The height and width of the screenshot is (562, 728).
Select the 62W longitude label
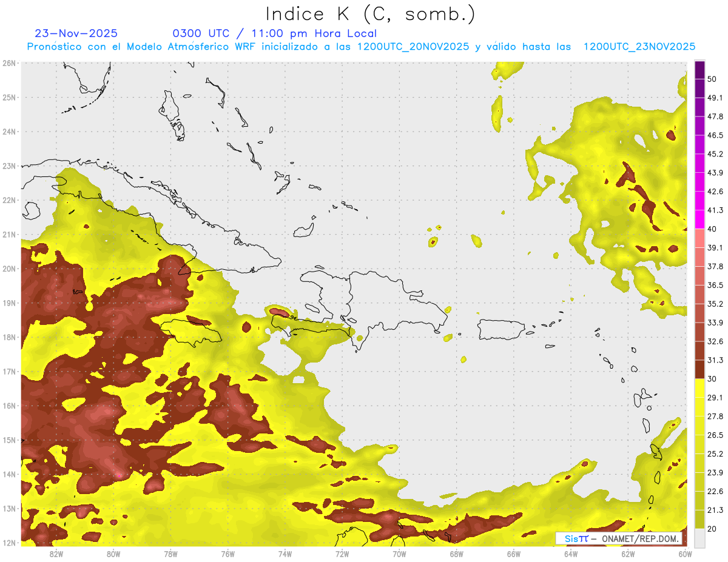pos(628,554)
